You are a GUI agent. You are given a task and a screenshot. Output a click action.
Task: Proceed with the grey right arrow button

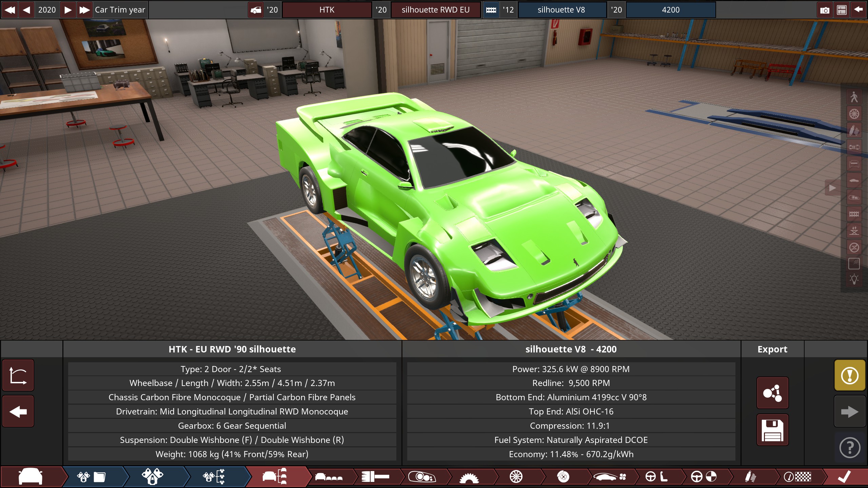click(850, 411)
